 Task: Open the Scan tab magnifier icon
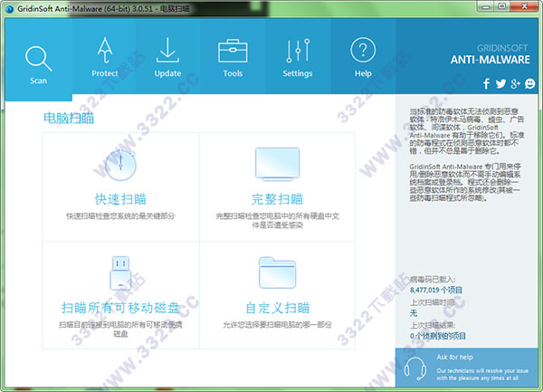coord(38,59)
